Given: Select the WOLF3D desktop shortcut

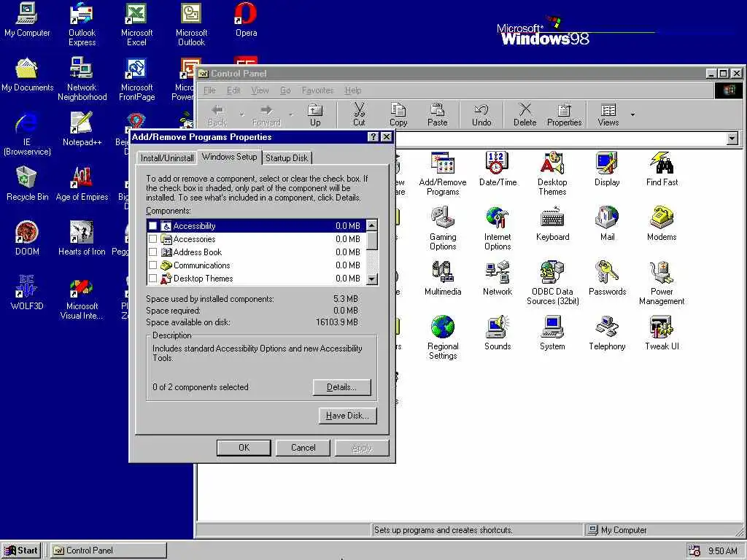Looking at the screenshot, I should point(27,292).
